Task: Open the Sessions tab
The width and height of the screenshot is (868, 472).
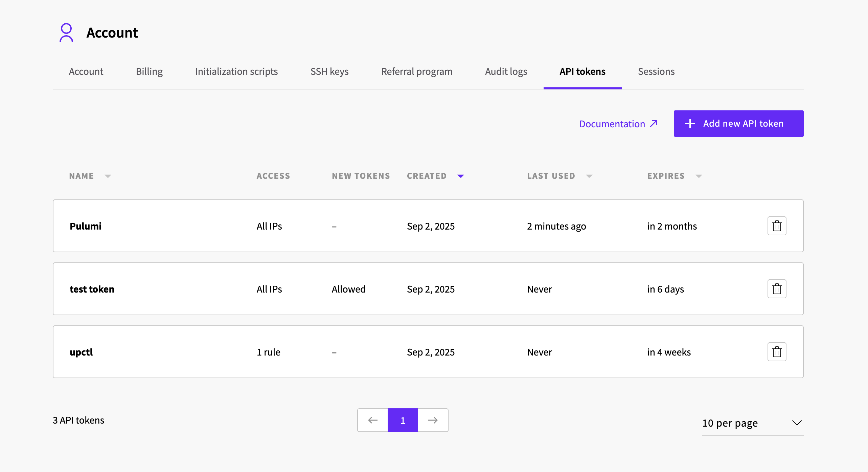Action: [656, 71]
